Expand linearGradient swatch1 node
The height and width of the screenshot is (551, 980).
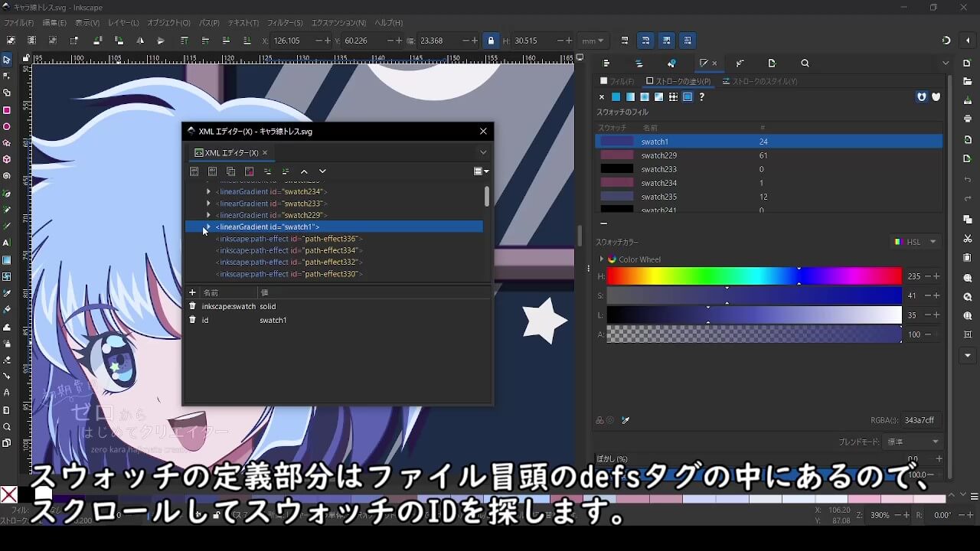tap(207, 227)
